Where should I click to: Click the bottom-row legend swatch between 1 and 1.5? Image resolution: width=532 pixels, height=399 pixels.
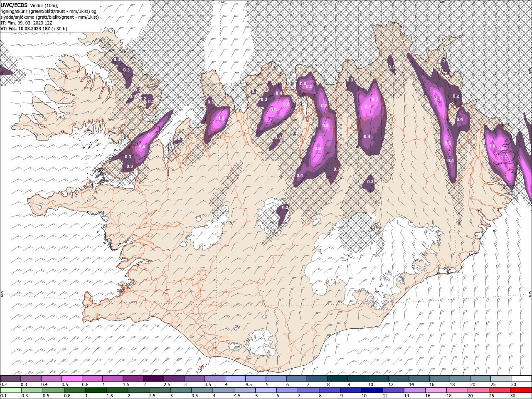(96, 390)
